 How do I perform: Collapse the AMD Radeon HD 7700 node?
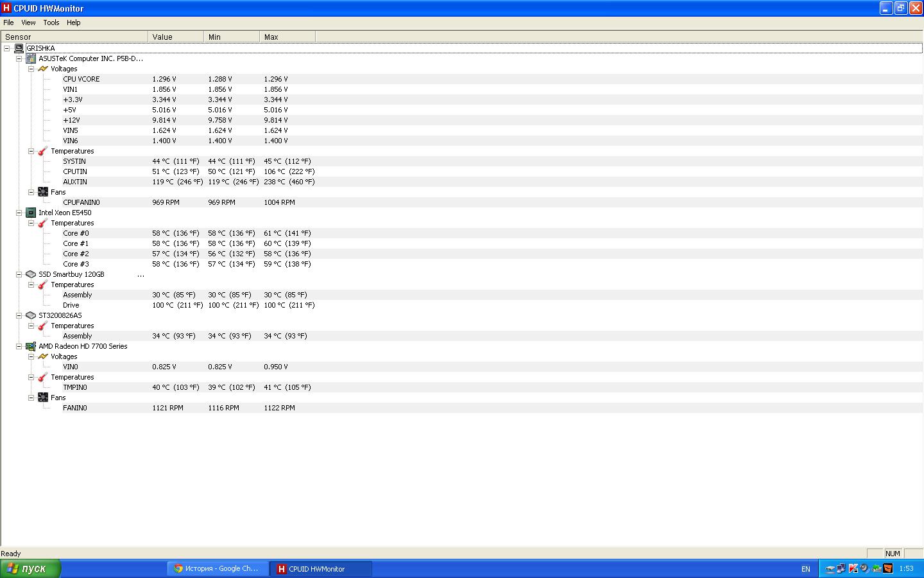[19, 346]
